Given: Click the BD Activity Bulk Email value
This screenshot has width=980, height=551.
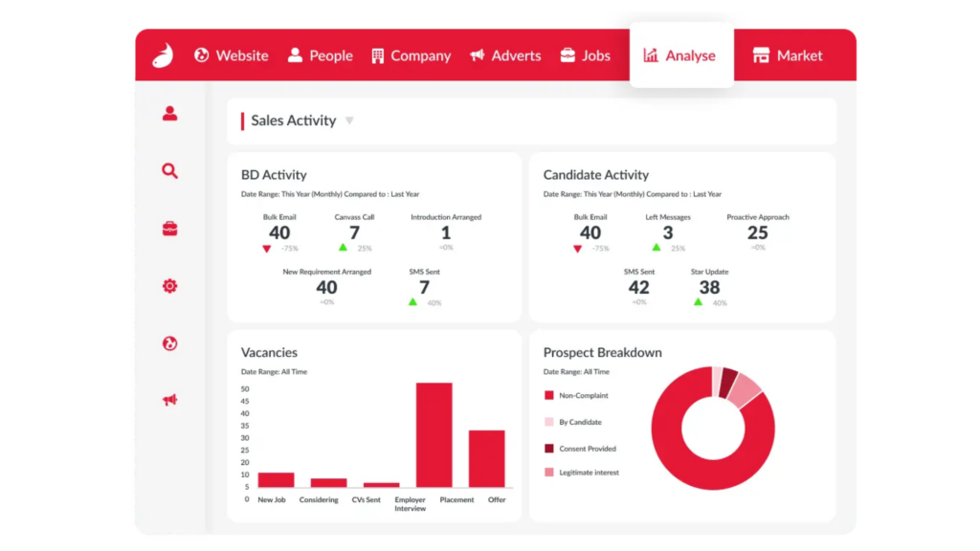Looking at the screenshot, I should tap(279, 233).
